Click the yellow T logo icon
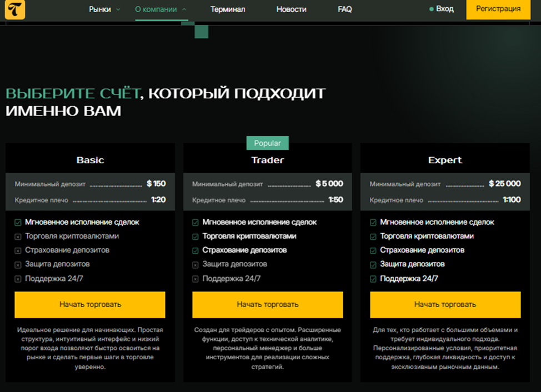Viewport: 541px width, 392px height. pyautogui.click(x=15, y=9)
